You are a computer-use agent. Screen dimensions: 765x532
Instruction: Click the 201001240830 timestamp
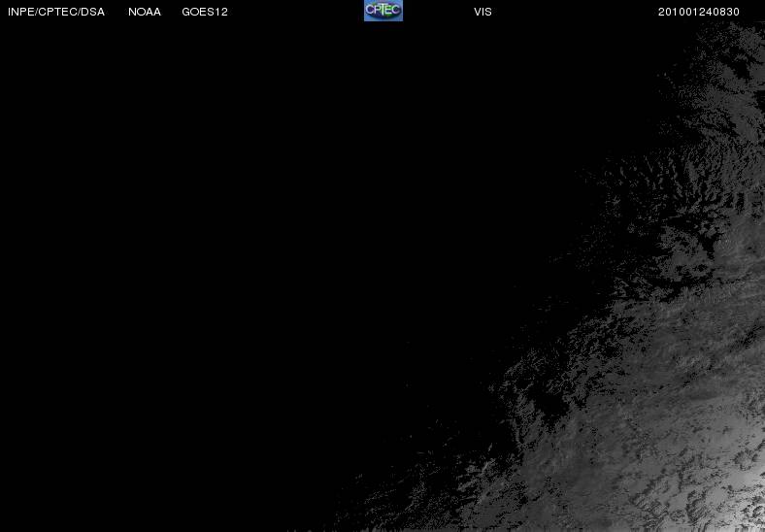(699, 12)
